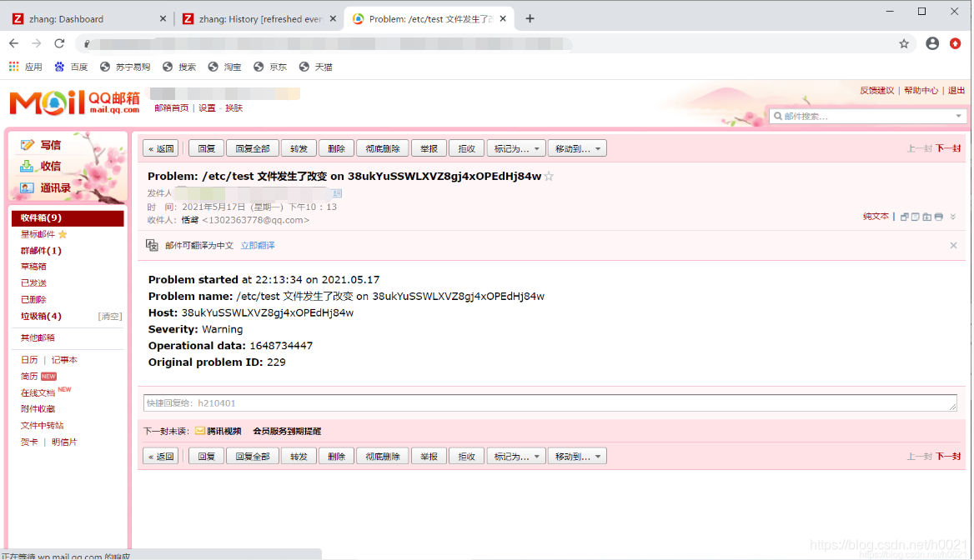Open the 通讯录 contacts
This screenshot has width=974, height=560.
(45, 187)
